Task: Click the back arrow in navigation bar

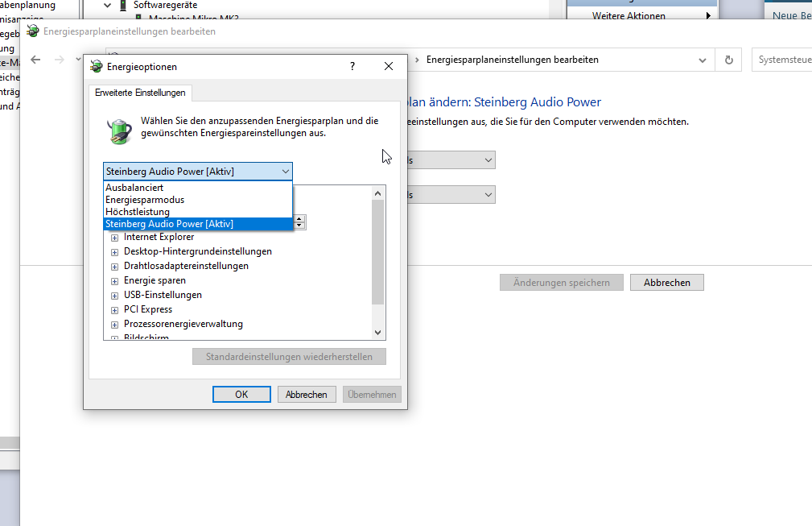Action: click(35, 60)
